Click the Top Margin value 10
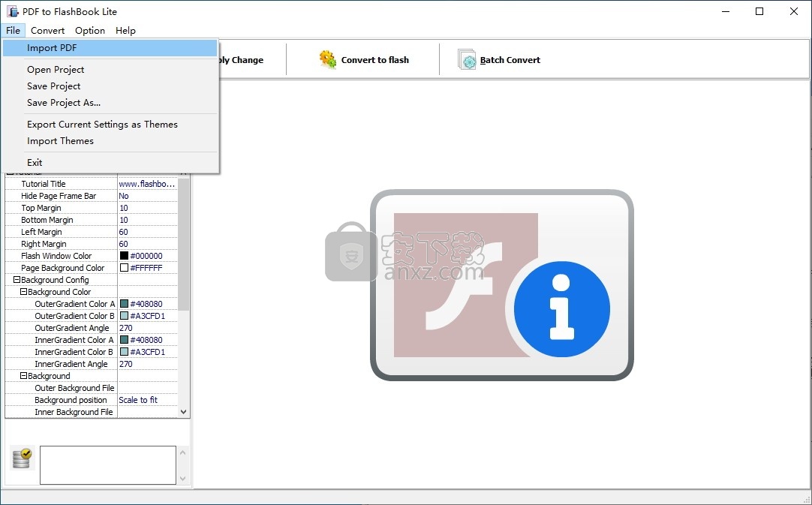 (123, 208)
